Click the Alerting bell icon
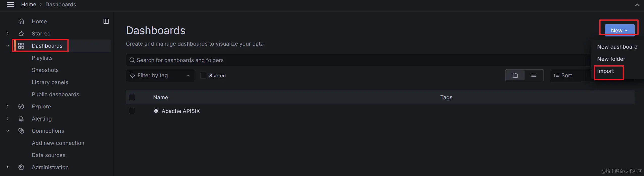This screenshot has height=176, width=644. click(21, 119)
